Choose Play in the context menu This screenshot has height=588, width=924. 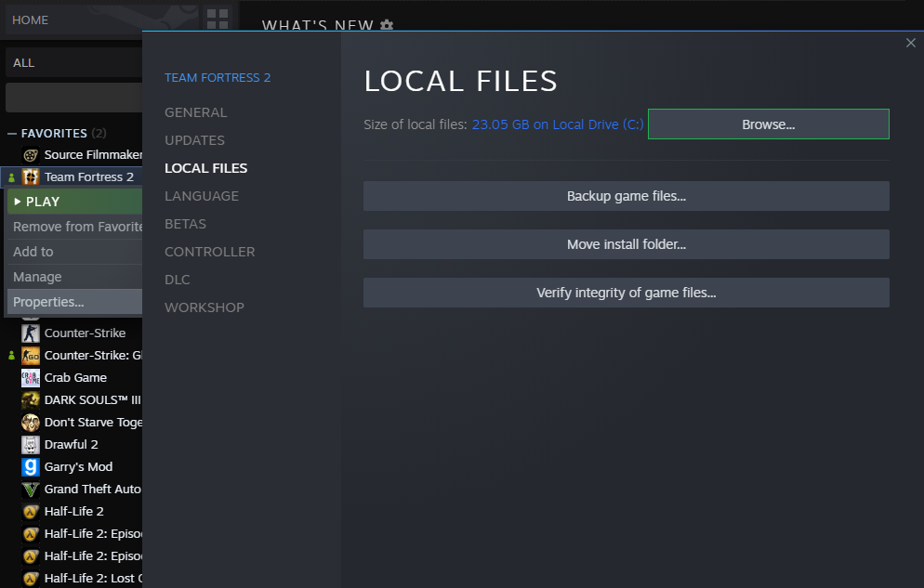pyautogui.click(x=74, y=202)
